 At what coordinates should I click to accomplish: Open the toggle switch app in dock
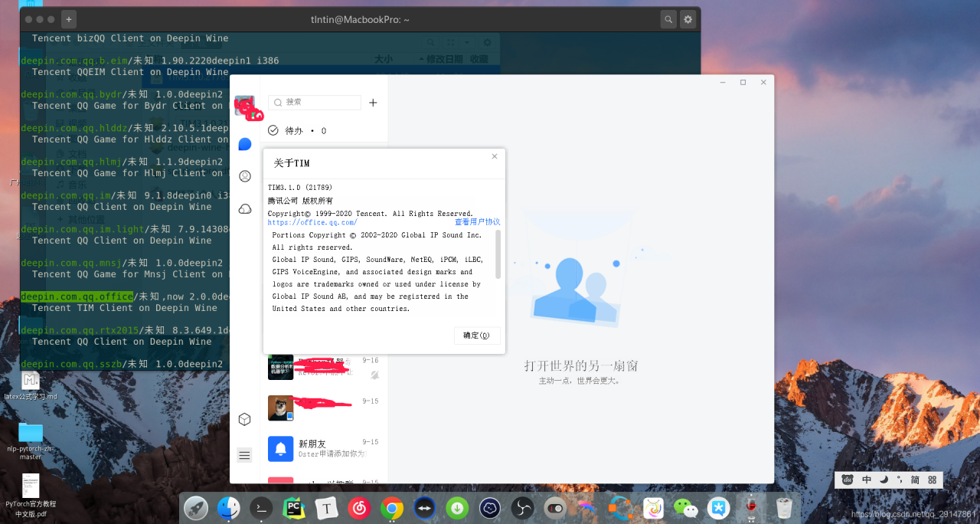[555, 507]
